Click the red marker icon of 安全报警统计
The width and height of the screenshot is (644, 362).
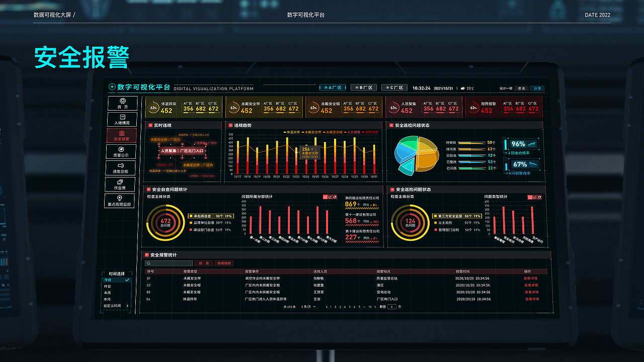(146, 255)
